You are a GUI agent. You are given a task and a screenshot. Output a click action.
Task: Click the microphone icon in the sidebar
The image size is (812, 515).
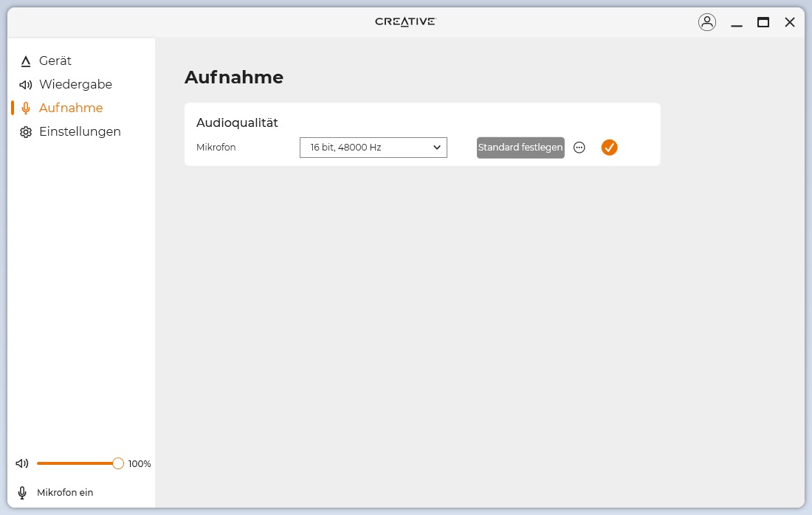point(26,108)
